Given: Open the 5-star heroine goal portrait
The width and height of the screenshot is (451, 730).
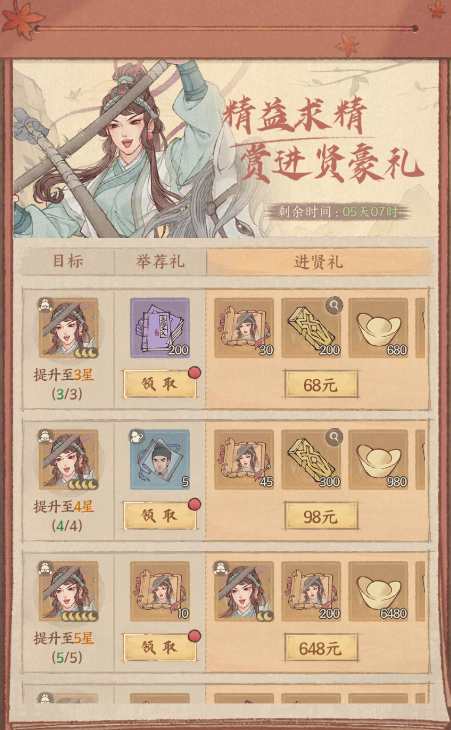Looking at the screenshot, I should (x=68, y=591).
